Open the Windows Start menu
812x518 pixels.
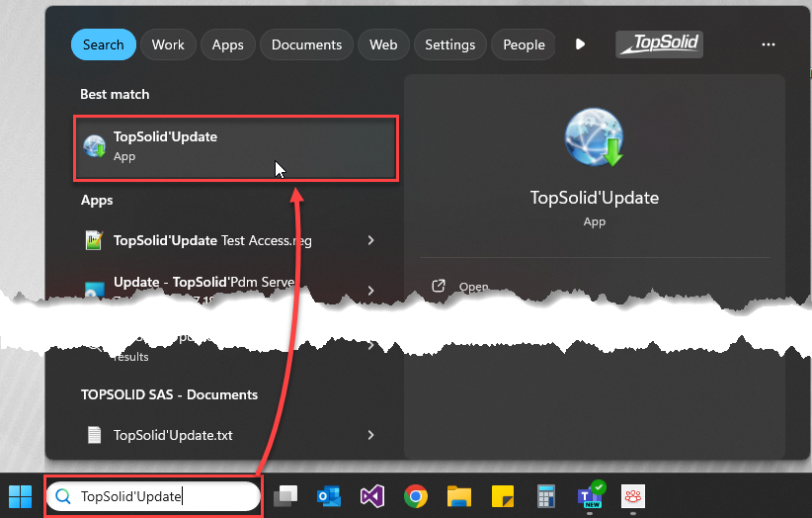(x=21, y=496)
